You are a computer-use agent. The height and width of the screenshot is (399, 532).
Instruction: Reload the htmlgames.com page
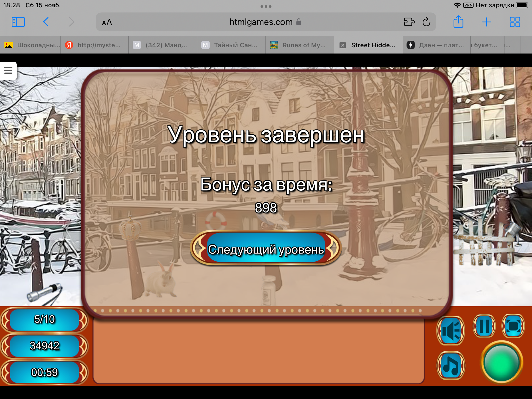click(x=426, y=22)
